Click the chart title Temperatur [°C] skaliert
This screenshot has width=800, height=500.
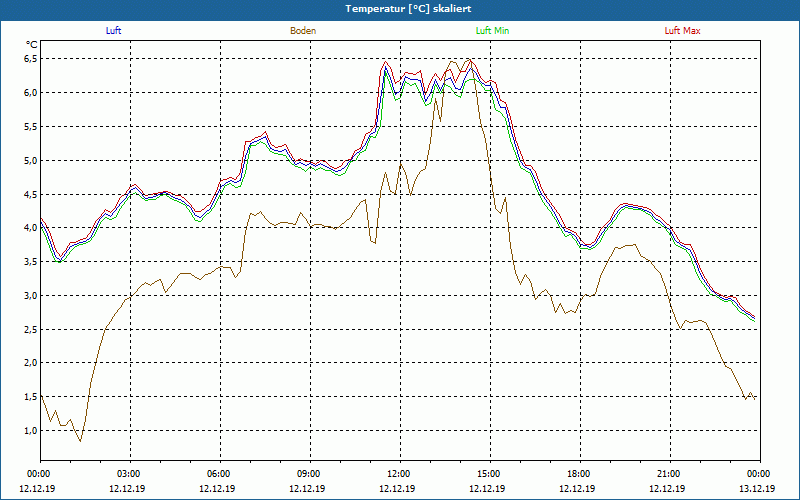tap(408, 9)
